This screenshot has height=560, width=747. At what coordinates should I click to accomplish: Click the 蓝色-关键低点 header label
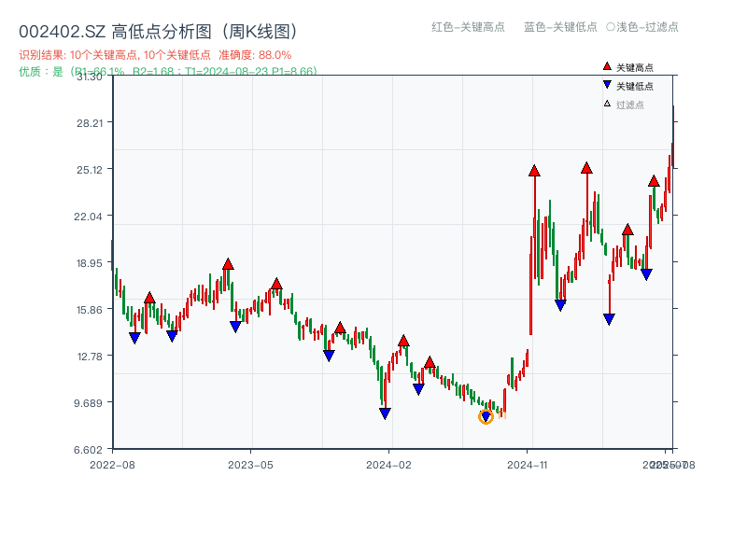tap(560, 27)
